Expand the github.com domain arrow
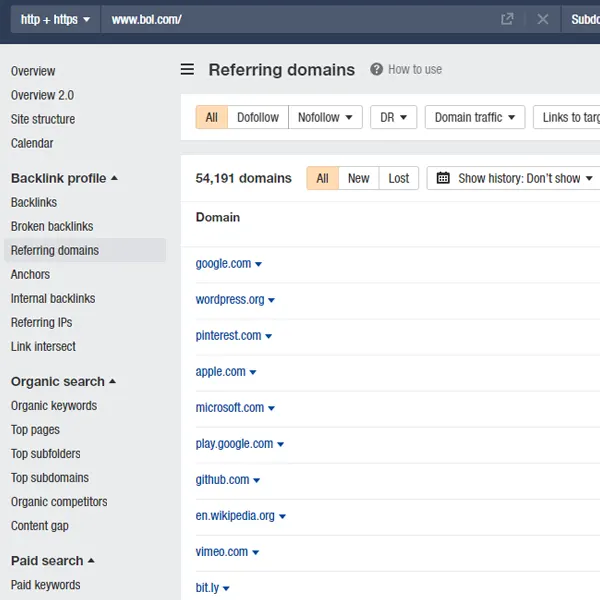Screen dimensions: 600x600 pos(256,480)
